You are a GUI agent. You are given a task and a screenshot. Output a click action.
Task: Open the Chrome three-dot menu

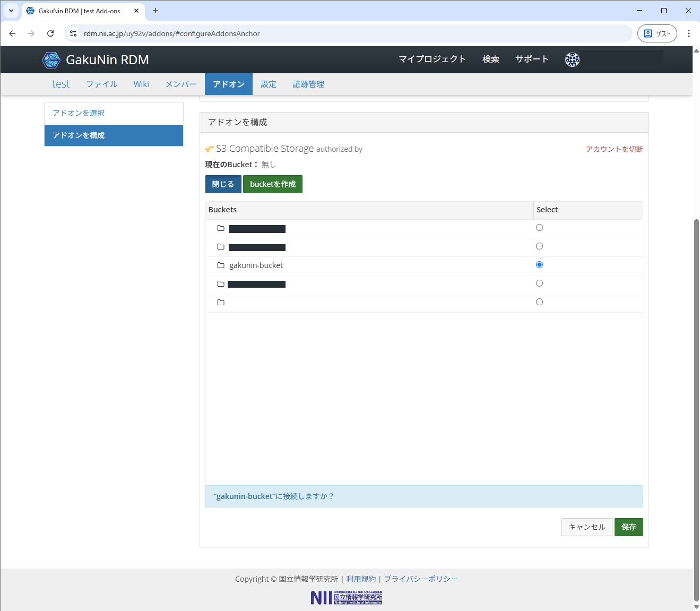(x=688, y=33)
